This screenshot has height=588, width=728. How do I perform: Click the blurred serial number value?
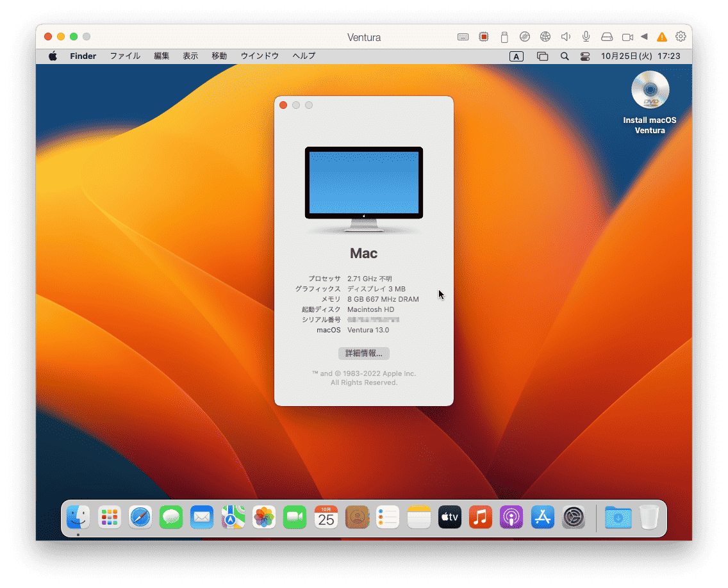click(x=373, y=320)
